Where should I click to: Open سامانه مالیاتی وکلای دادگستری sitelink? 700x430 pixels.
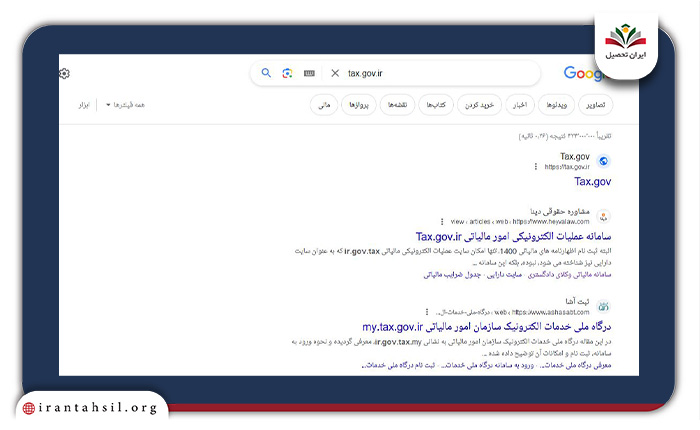point(569,275)
